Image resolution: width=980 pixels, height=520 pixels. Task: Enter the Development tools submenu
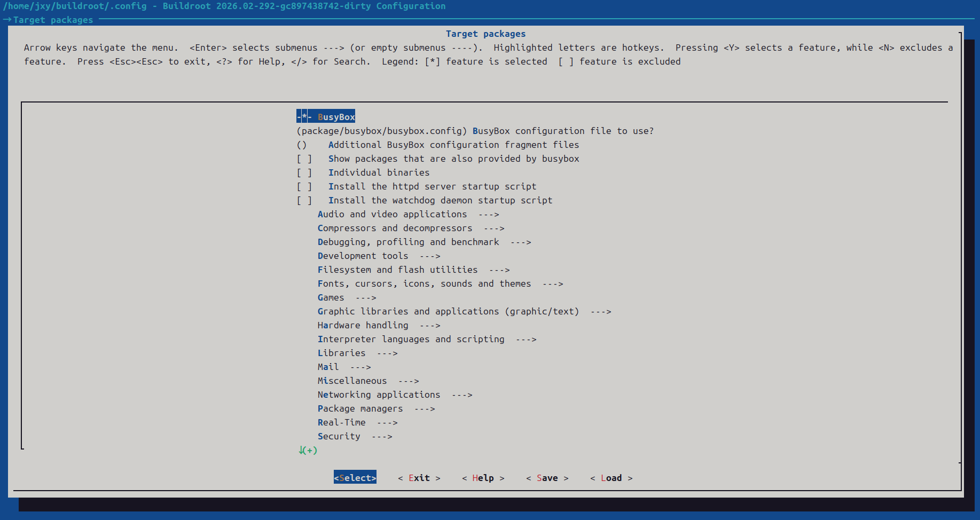click(x=363, y=256)
